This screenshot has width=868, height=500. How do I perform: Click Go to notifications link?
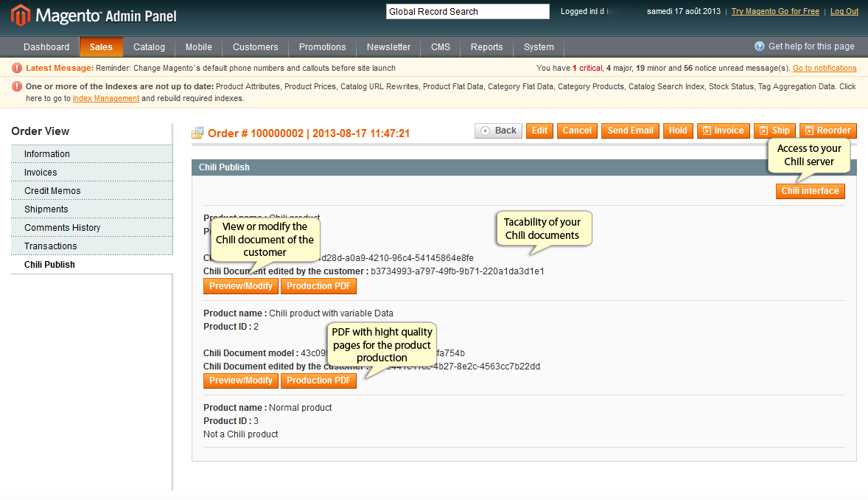click(x=825, y=68)
